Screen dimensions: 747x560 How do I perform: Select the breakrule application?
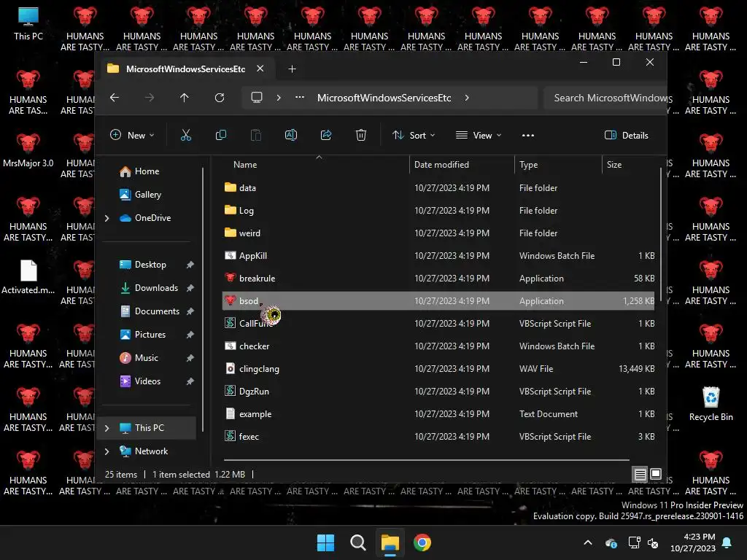tap(438, 278)
